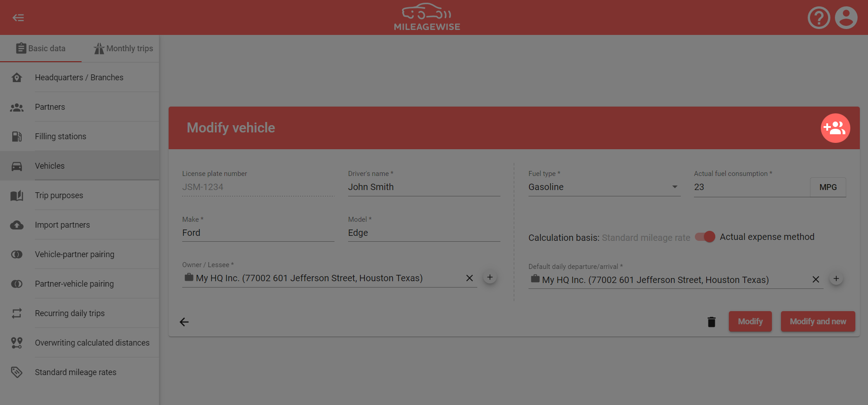The image size is (868, 405).
Task: Go back using the arrow in the form
Action: point(184,322)
